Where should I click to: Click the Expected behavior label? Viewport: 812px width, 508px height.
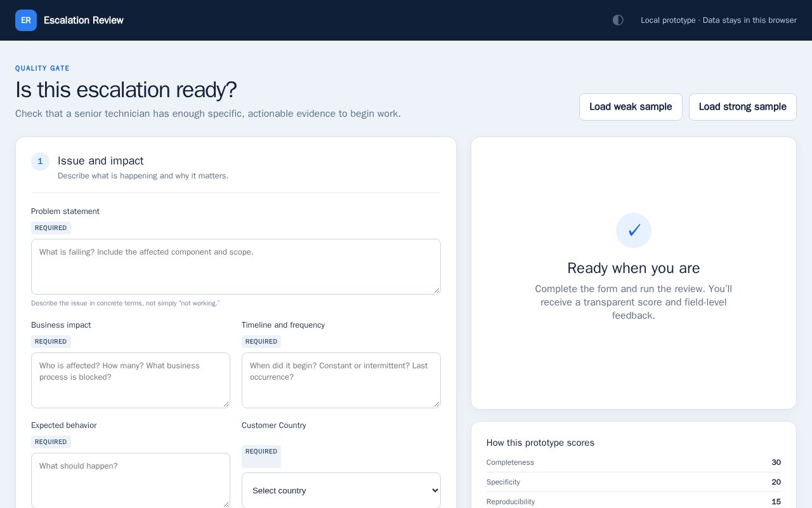[x=64, y=425]
